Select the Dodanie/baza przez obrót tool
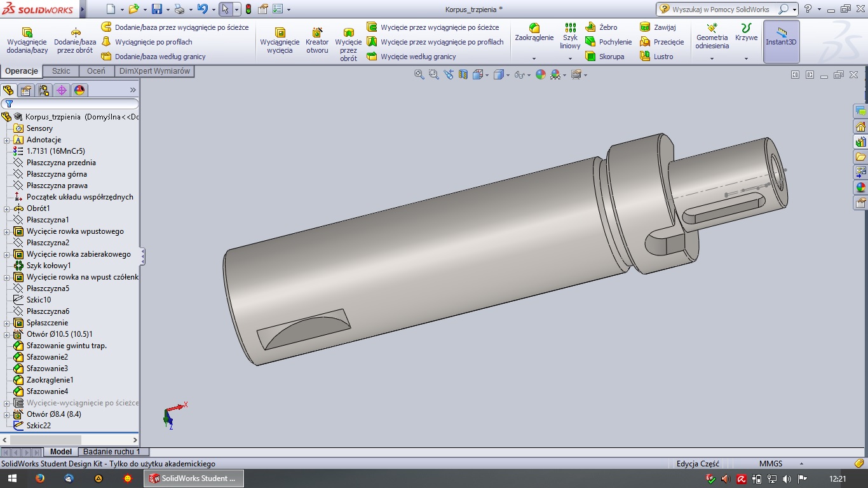The image size is (868, 488). 75,40
